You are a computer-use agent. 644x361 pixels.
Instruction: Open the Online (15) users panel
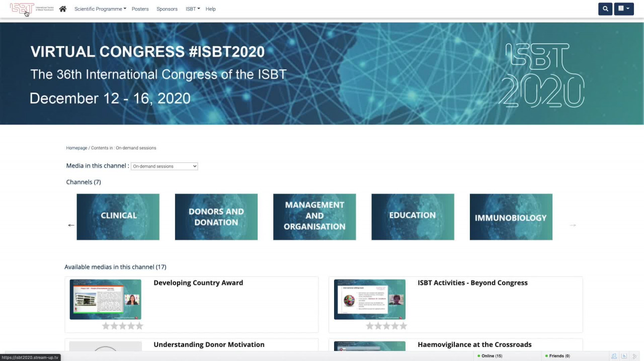point(491,356)
